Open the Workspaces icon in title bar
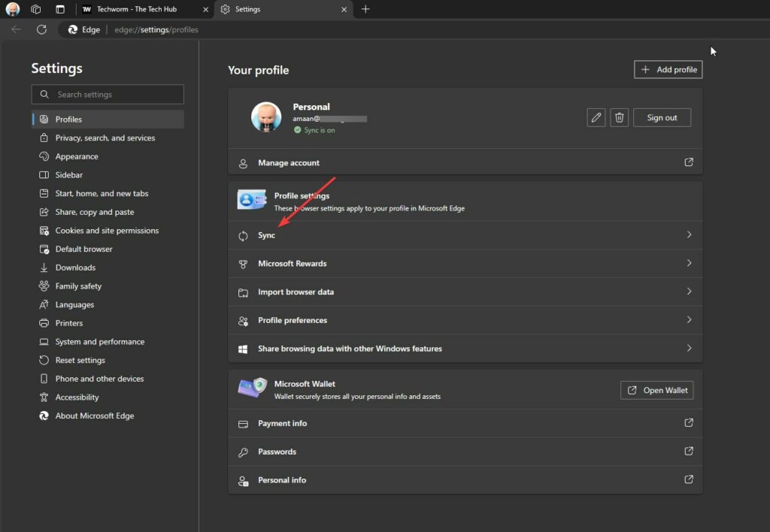770x532 pixels. [x=36, y=9]
